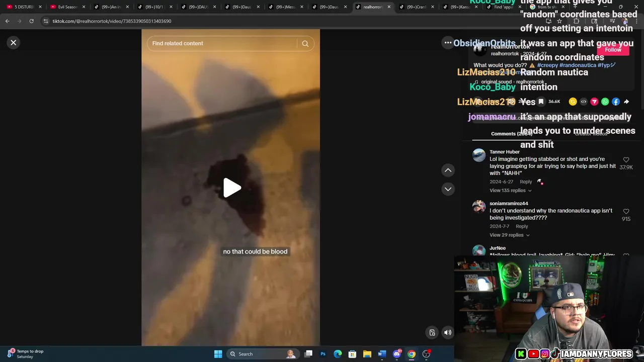Open the Comments tab
Image resolution: width=644 pixels, height=362 pixels.
[x=512, y=134]
